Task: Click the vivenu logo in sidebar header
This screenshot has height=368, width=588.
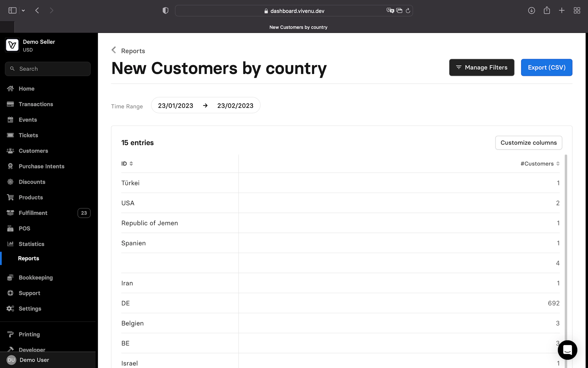Action: tap(12, 45)
